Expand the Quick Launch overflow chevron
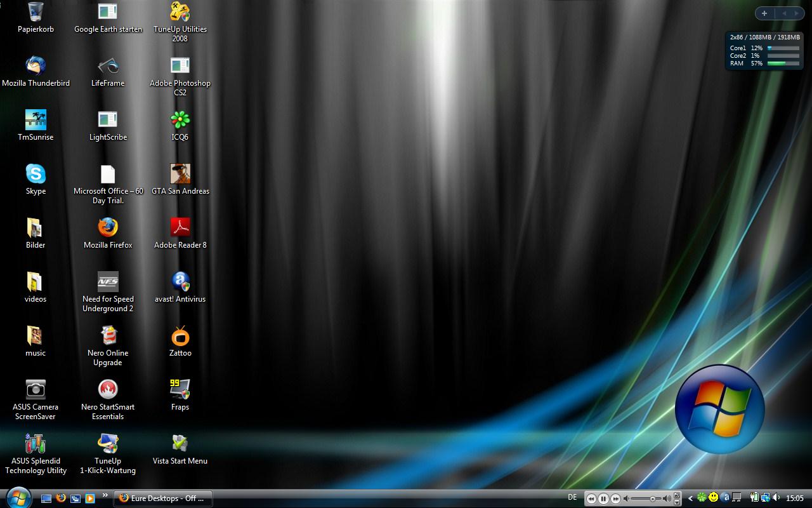 click(105, 495)
